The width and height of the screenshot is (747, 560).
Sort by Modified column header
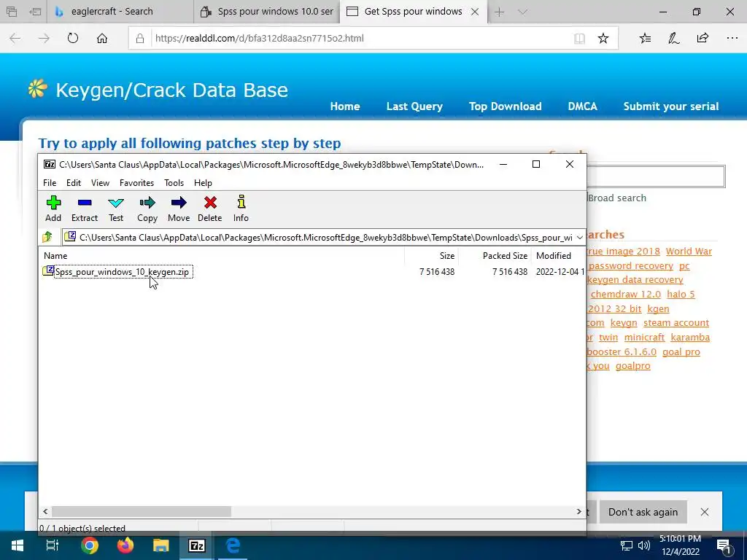[553, 256]
